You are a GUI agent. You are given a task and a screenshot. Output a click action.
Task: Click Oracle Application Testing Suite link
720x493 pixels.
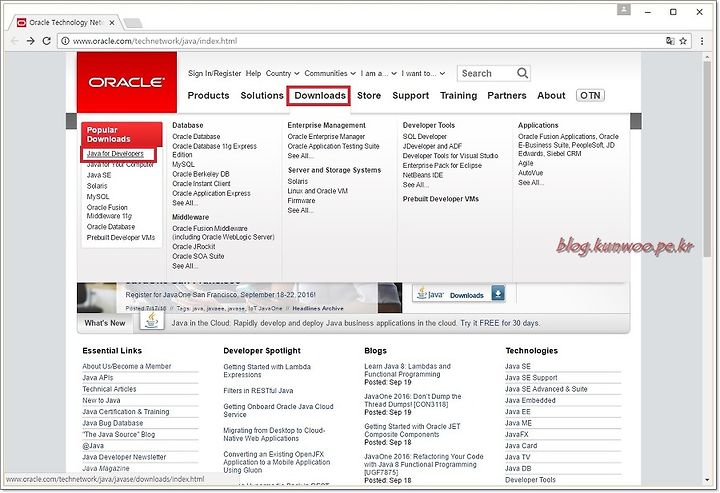pos(333,146)
